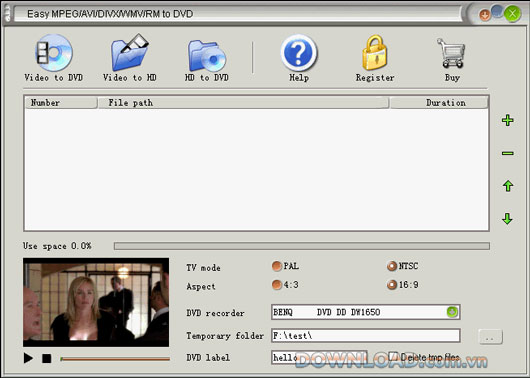Choose the HD to DVD tool
Viewport: 530px width, 378px height.
(207, 60)
